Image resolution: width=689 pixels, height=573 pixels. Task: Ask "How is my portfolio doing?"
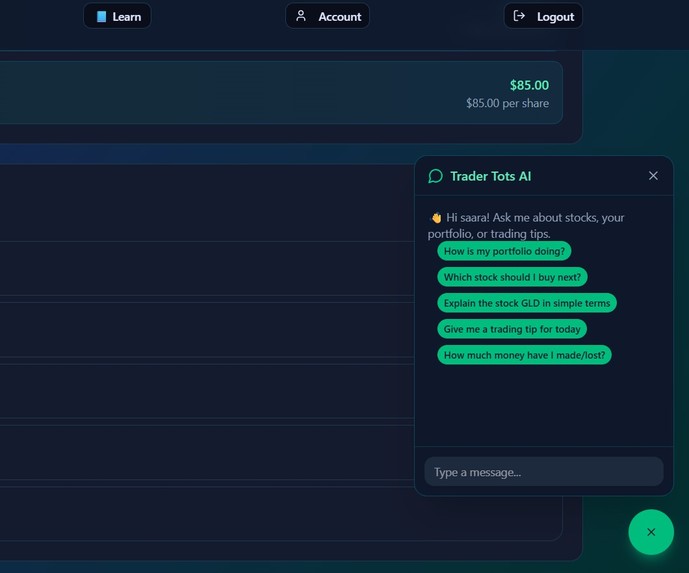[504, 251]
